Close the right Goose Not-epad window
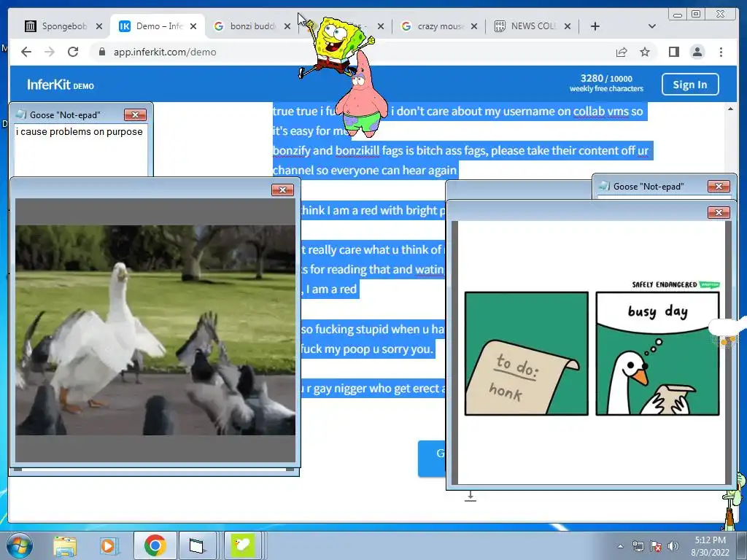The height and width of the screenshot is (560, 747). pyautogui.click(x=719, y=186)
